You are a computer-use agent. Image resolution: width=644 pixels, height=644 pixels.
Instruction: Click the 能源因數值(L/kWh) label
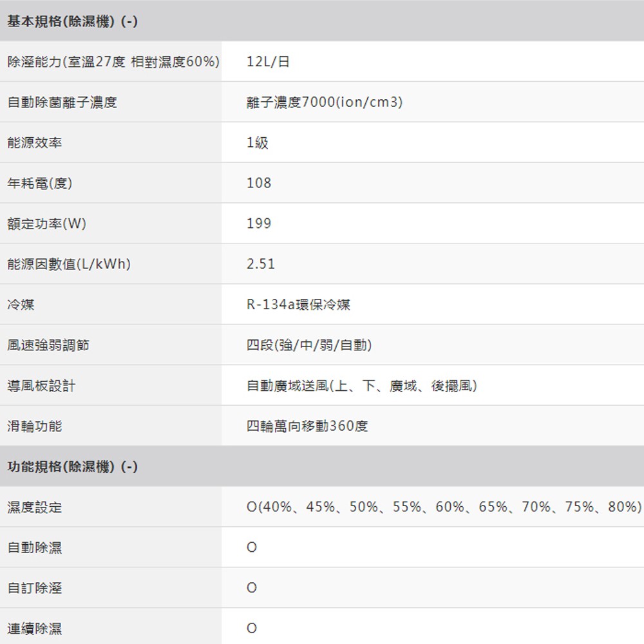(69, 265)
